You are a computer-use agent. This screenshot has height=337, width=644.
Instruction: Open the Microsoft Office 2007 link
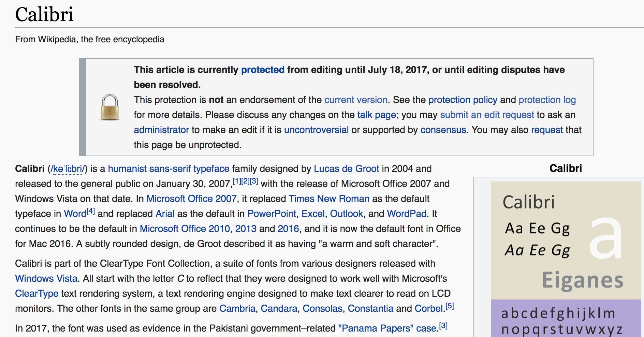(x=191, y=199)
